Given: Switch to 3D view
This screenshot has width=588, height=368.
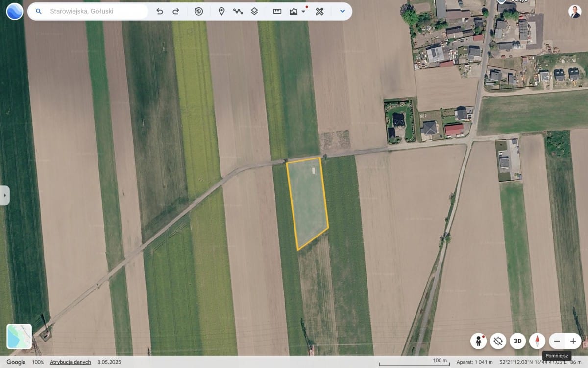Looking at the screenshot, I should (x=518, y=341).
